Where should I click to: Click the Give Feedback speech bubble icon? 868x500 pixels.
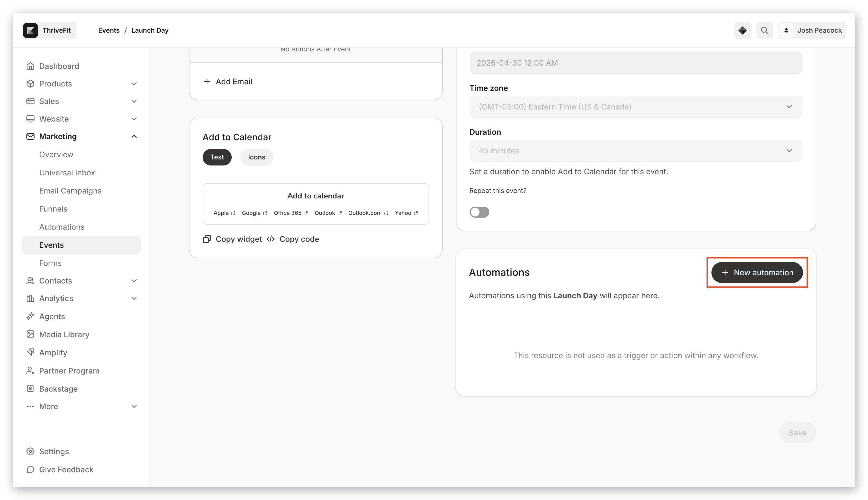coord(30,469)
